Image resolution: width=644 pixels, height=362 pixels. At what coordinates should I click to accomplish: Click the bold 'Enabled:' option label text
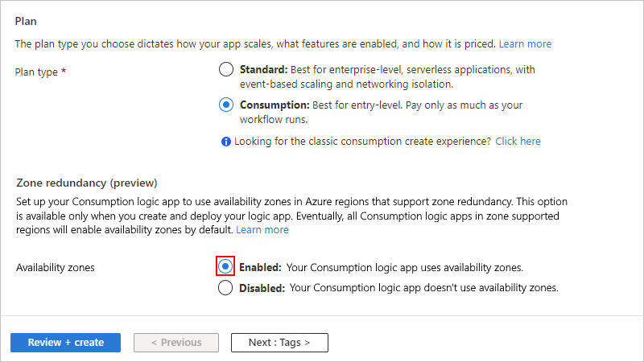[260, 267]
